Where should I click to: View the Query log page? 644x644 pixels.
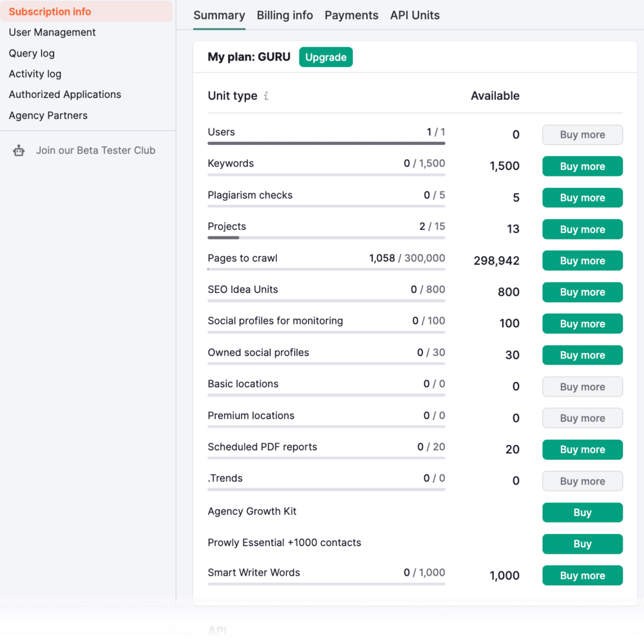coord(32,53)
